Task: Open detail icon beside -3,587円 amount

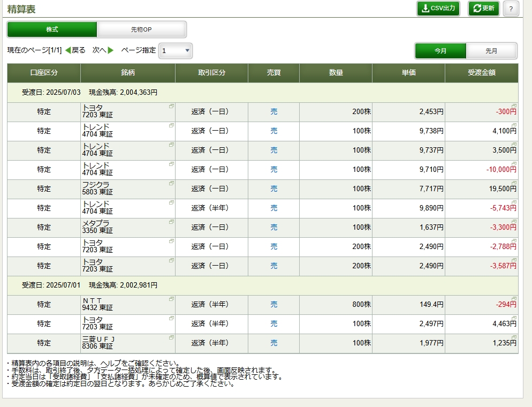Action: coord(514,260)
